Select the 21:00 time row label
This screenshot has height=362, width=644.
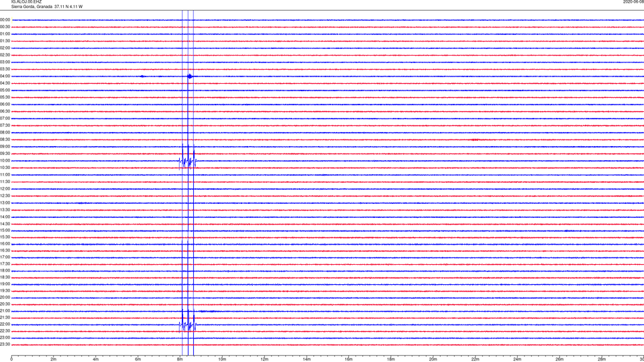[x=5, y=310]
